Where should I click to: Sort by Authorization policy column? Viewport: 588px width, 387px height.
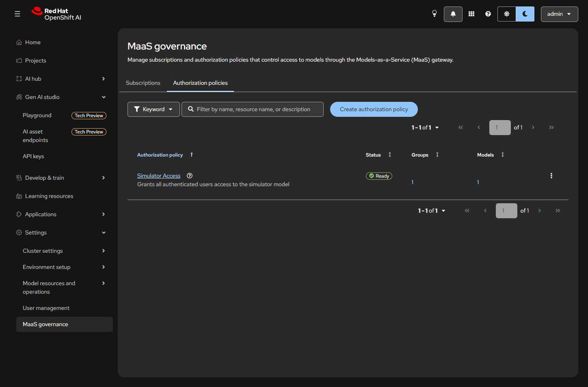point(165,155)
